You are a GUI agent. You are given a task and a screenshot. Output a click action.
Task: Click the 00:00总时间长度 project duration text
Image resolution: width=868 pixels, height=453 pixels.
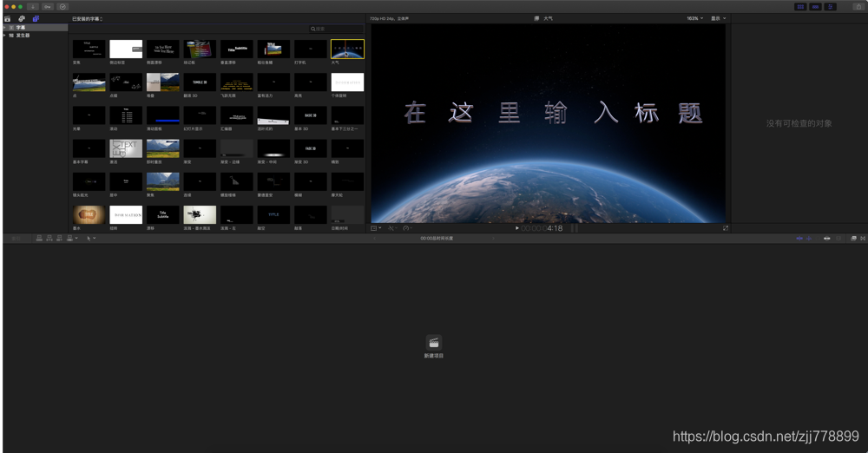coord(437,238)
